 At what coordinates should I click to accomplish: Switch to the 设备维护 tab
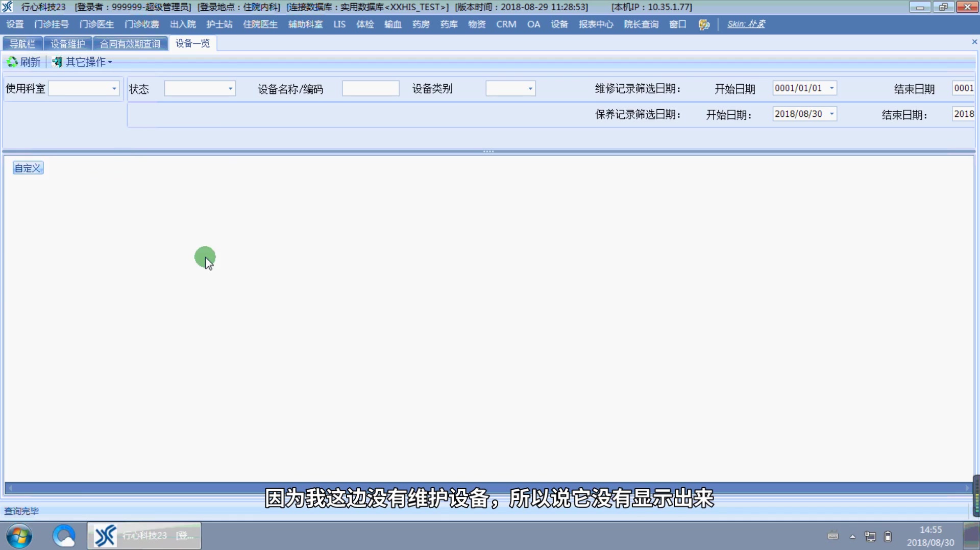tap(67, 43)
